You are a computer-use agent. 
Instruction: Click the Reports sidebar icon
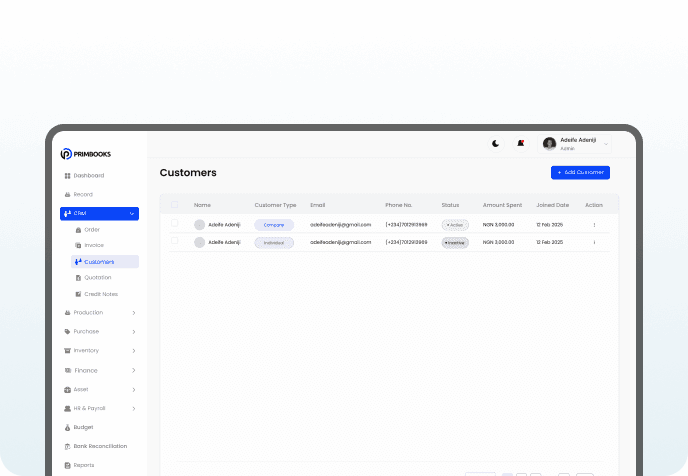point(68,465)
